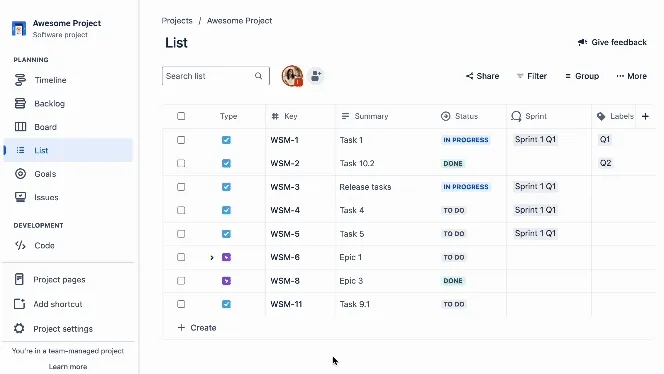Viewport: 664px width, 374px height.
Task: Click the Sprint 1 Q1 tag for WSM-1
Action: 535,139
